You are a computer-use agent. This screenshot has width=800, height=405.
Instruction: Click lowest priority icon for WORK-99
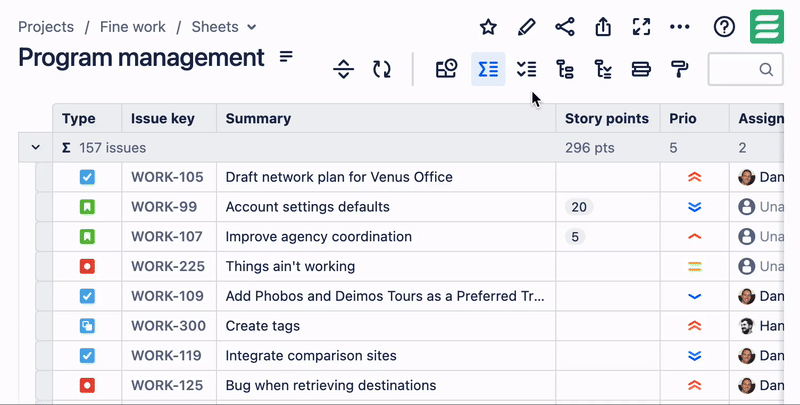[694, 207]
